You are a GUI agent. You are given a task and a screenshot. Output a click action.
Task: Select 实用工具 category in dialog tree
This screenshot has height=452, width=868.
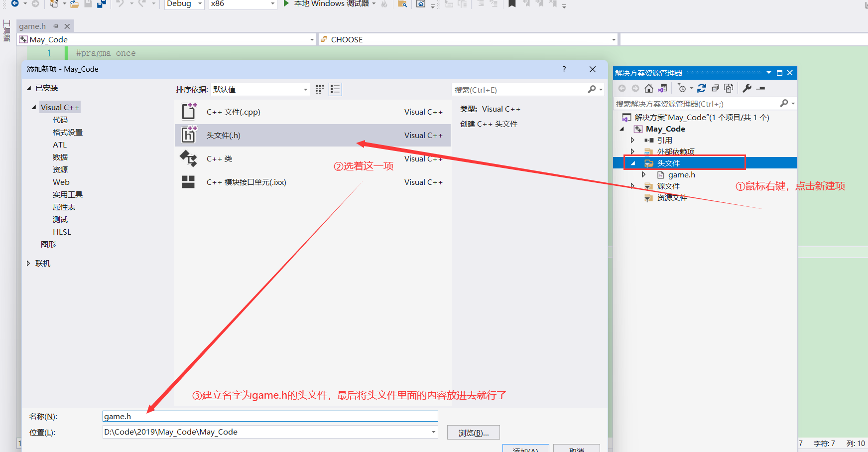pos(68,194)
